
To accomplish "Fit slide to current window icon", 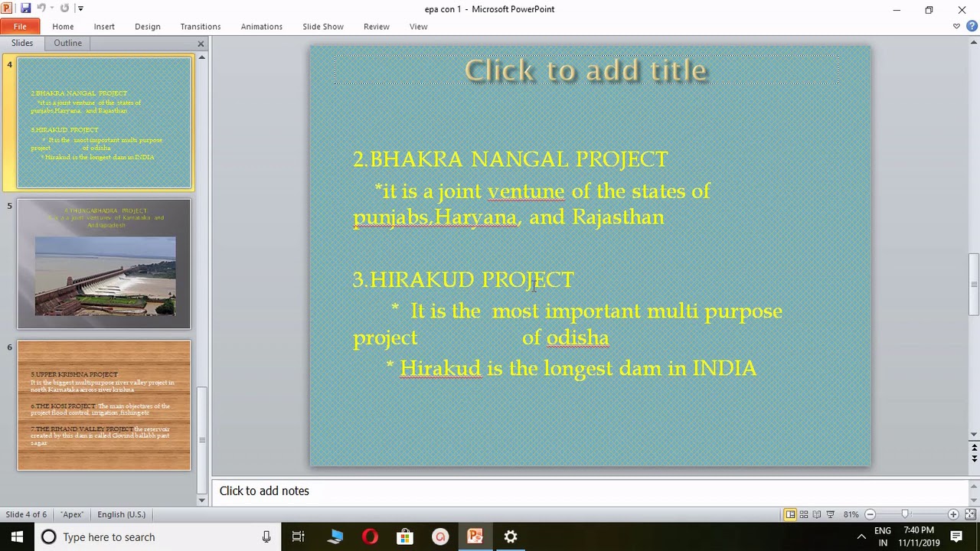I will [x=970, y=514].
